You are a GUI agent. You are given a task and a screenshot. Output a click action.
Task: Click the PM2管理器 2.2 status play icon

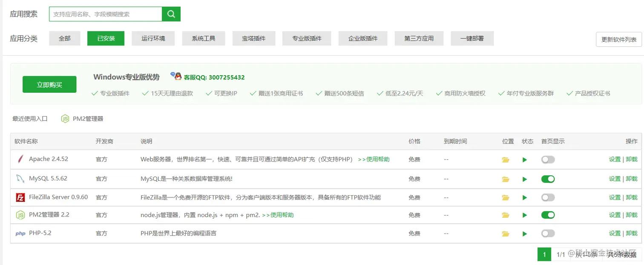click(x=525, y=216)
